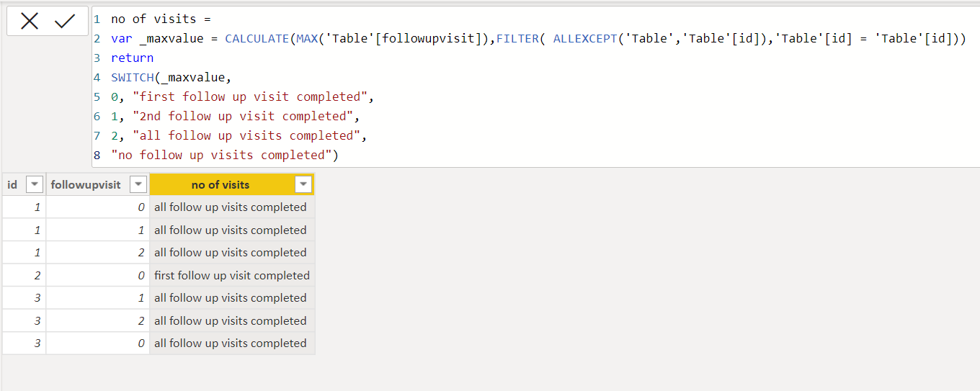The image size is (980, 391).
Task: Click the CALCULATE function in formula
Action: click(257, 38)
